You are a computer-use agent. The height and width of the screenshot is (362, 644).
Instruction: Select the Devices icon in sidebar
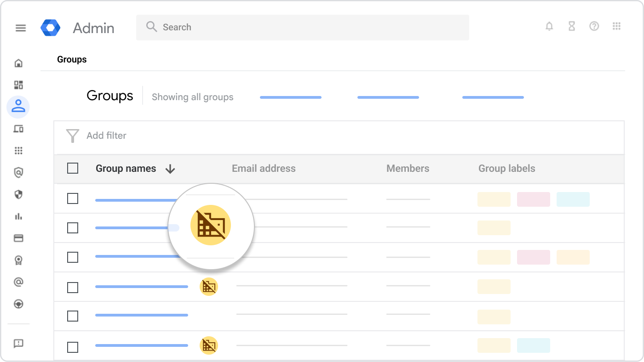pyautogui.click(x=18, y=129)
